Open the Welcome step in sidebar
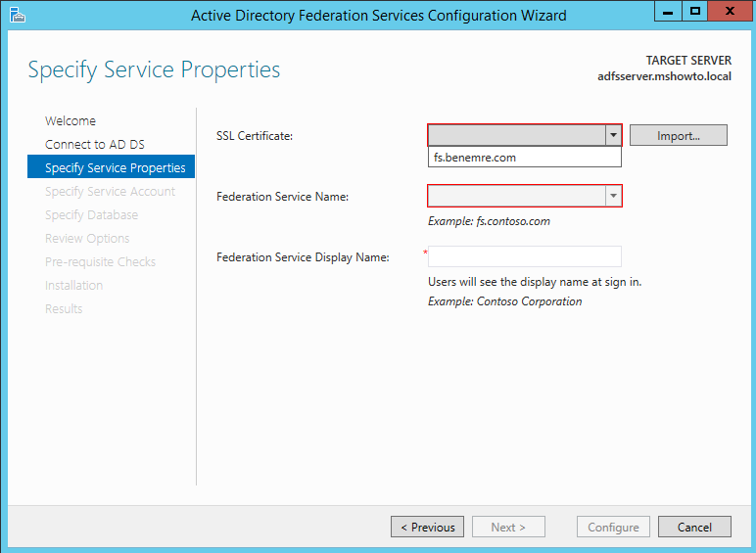The width and height of the screenshot is (756, 553). 71,121
